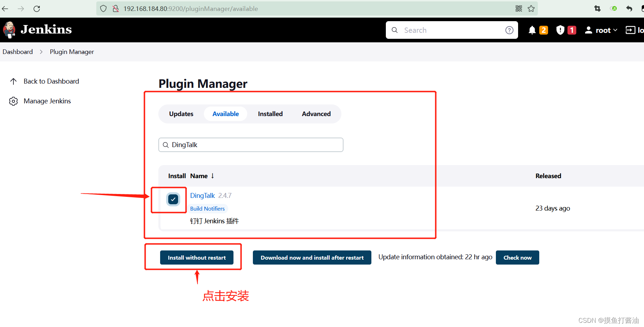This screenshot has height=327, width=644.
Task: Bookmark this page with star icon
Action: pos(531,8)
